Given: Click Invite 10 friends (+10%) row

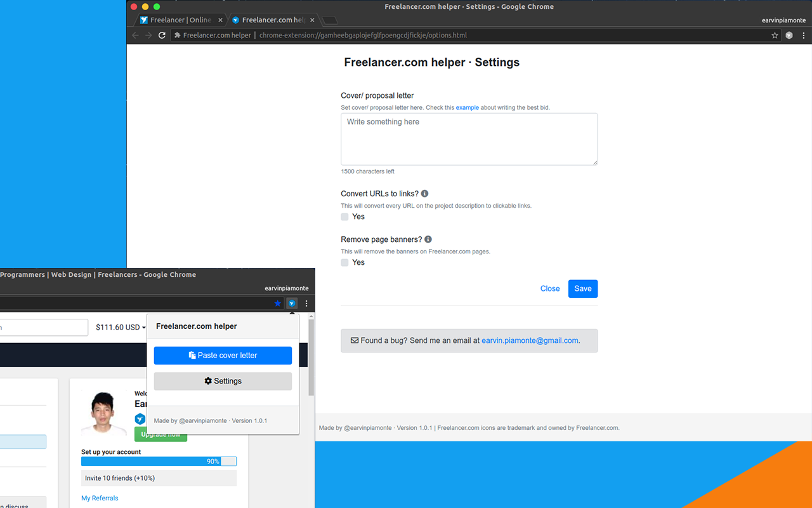Looking at the screenshot, I should point(159,478).
